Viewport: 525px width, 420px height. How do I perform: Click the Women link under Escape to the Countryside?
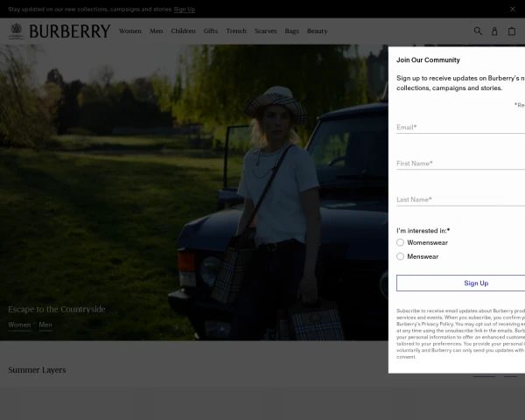pyautogui.click(x=19, y=325)
